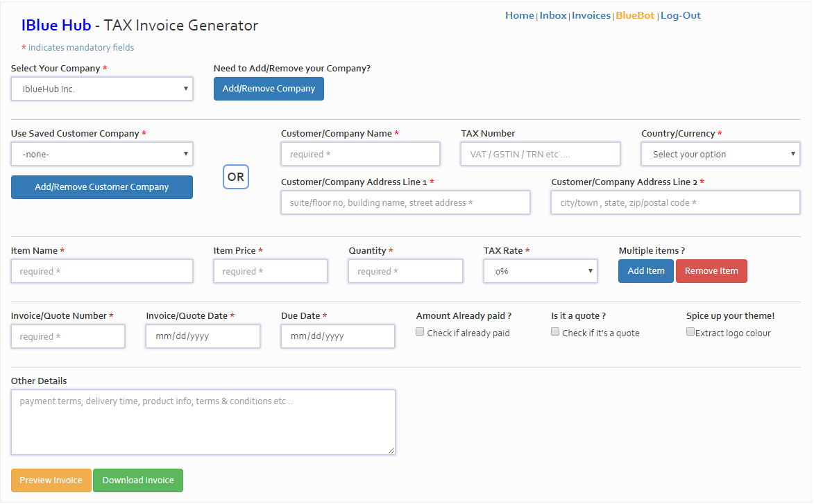Screen dimensions: 814x504
Task: Click Add/Remove Customer Company button
Action: click(102, 187)
